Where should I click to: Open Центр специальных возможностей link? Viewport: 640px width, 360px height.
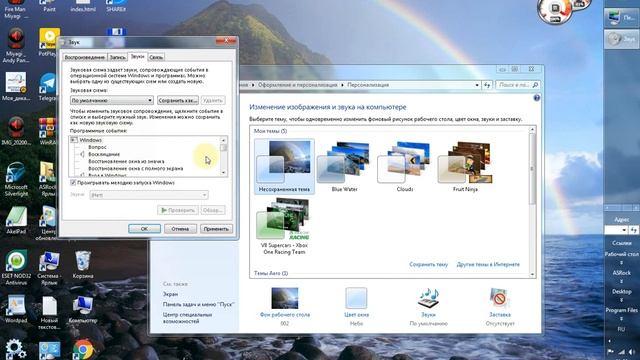point(187,318)
